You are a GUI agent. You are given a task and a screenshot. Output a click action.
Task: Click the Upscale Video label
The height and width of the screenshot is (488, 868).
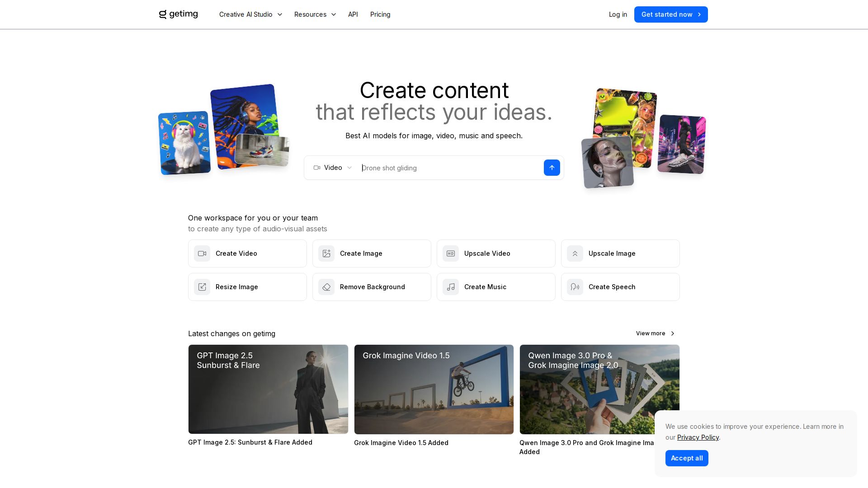click(x=487, y=253)
